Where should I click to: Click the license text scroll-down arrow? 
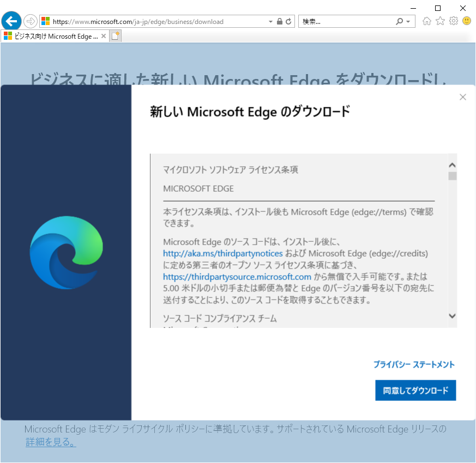[452, 315]
